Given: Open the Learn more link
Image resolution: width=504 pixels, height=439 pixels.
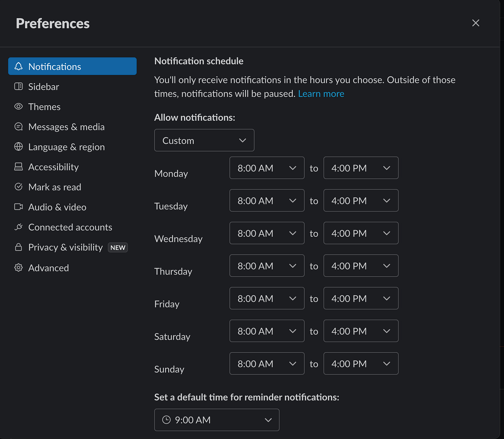Looking at the screenshot, I should click(321, 94).
